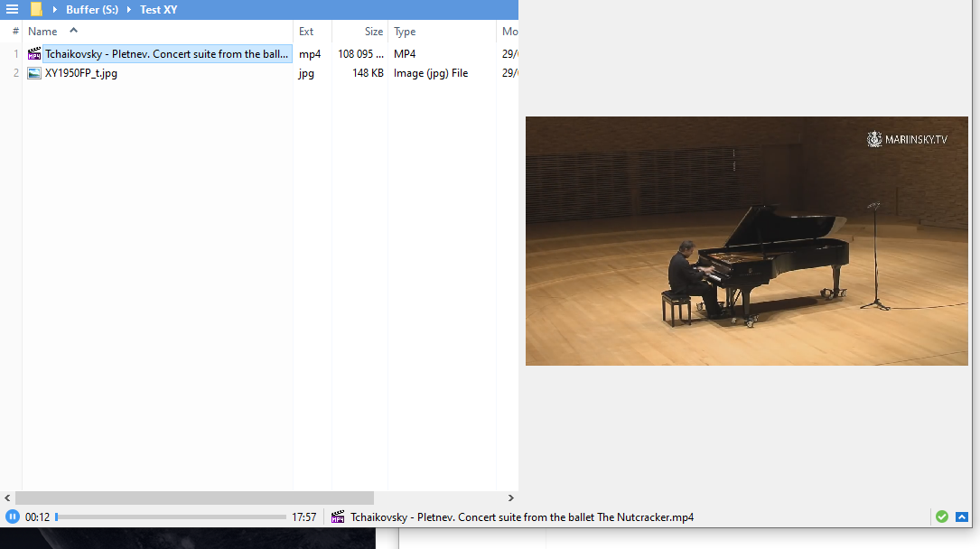The width and height of the screenshot is (980, 549).
Task: Sort files by the Size column
Action: tap(373, 32)
